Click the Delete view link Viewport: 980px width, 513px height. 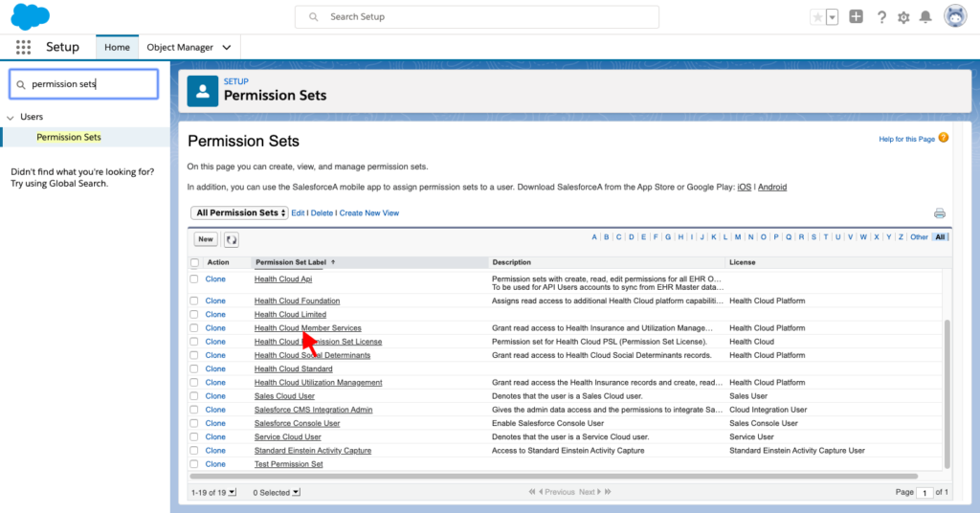pos(322,213)
